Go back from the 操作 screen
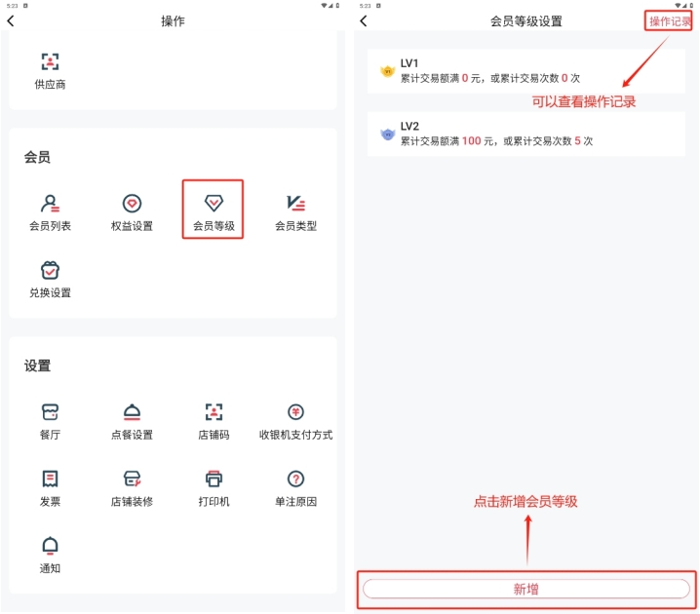The image size is (700, 614). [x=11, y=20]
